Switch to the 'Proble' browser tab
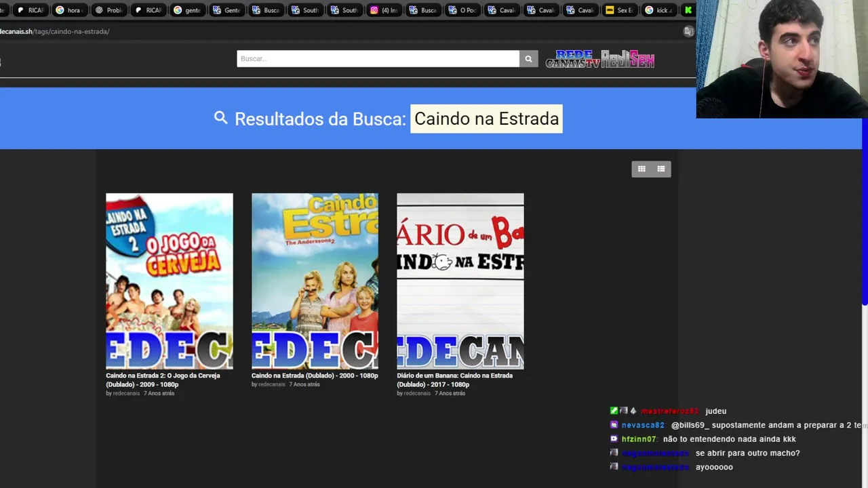This screenshot has width=868, height=488. (109, 10)
